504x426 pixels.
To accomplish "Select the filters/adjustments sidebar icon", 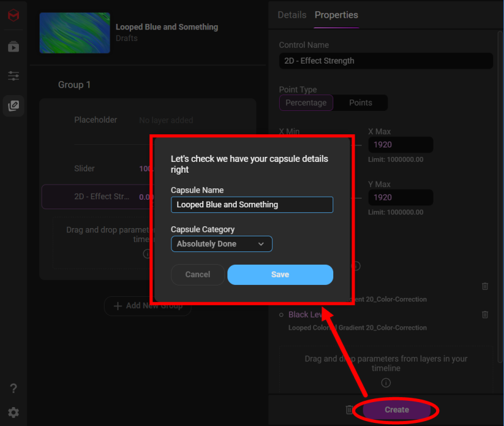I will 13,76.
